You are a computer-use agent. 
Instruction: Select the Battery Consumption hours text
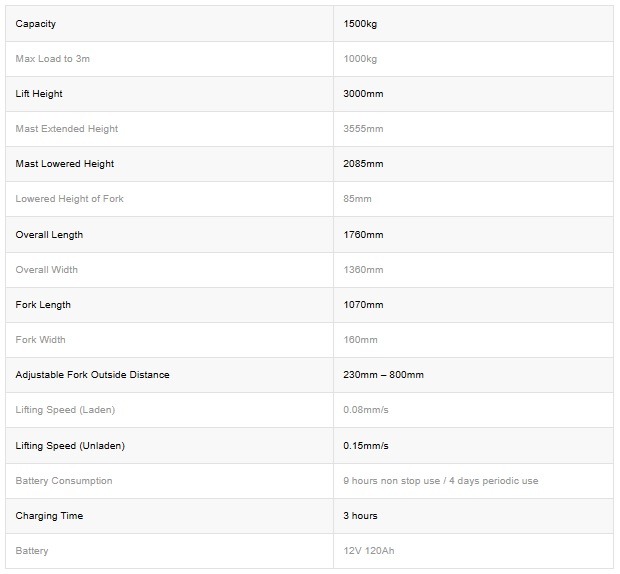440,481
